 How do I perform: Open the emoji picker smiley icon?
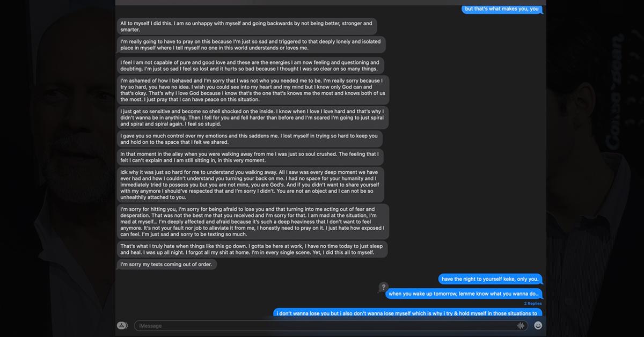point(538,325)
